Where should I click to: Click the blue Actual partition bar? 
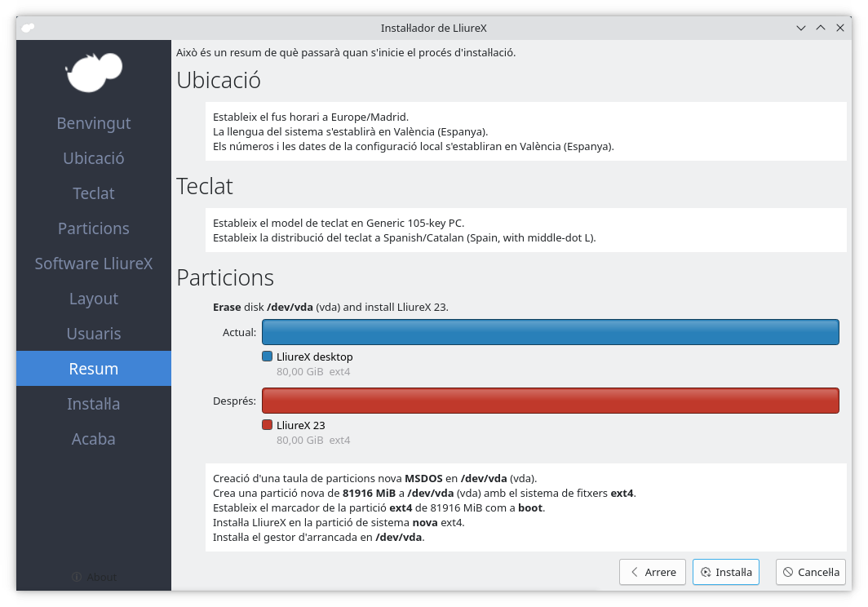pyautogui.click(x=550, y=332)
